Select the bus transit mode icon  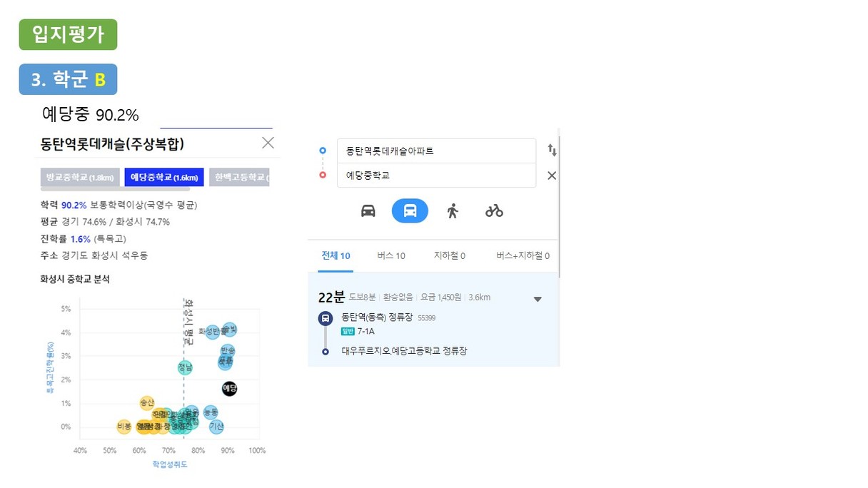(410, 210)
